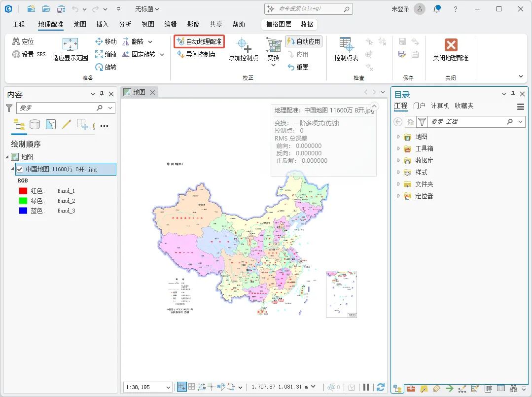
Task: Click the Catalog pane hamburger menu
Action: click(x=521, y=107)
